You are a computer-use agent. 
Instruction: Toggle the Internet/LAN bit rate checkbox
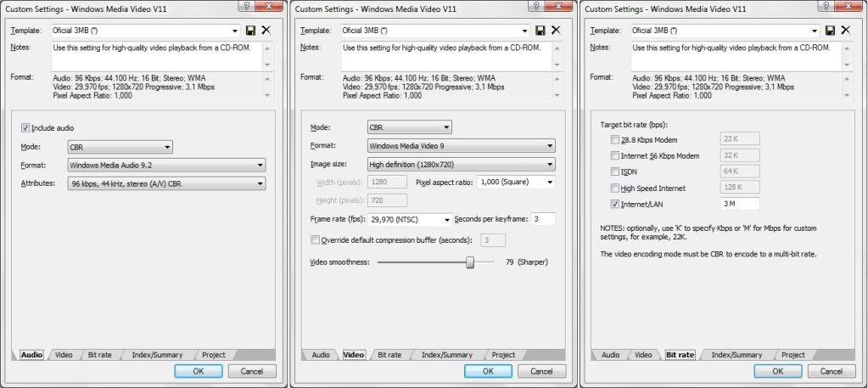614,204
